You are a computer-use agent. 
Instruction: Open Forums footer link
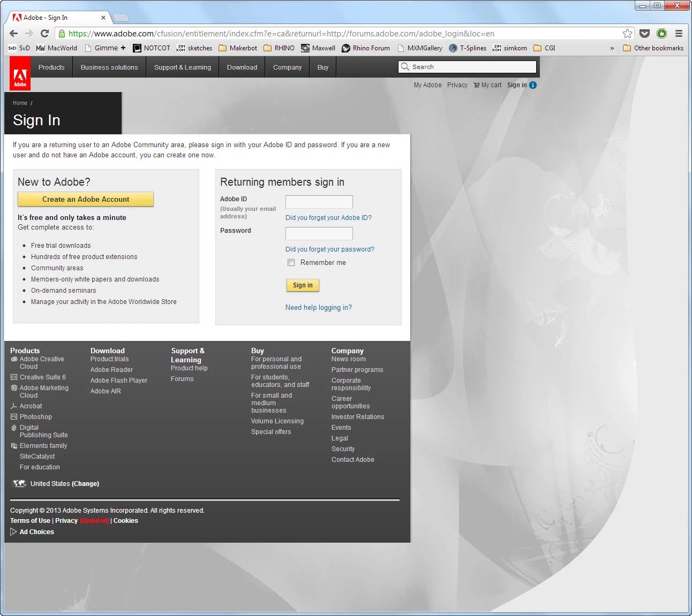(182, 379)
